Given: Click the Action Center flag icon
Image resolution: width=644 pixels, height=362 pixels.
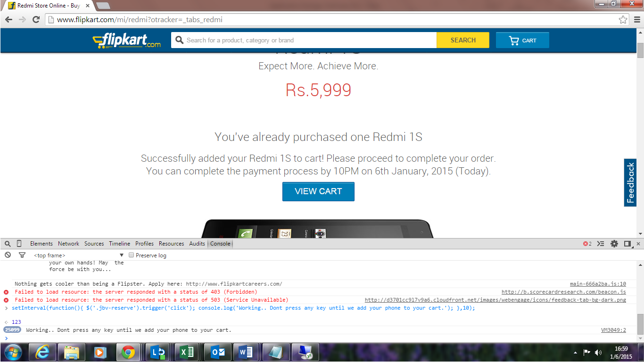Looking at the screenshot, I should (587, 353).
